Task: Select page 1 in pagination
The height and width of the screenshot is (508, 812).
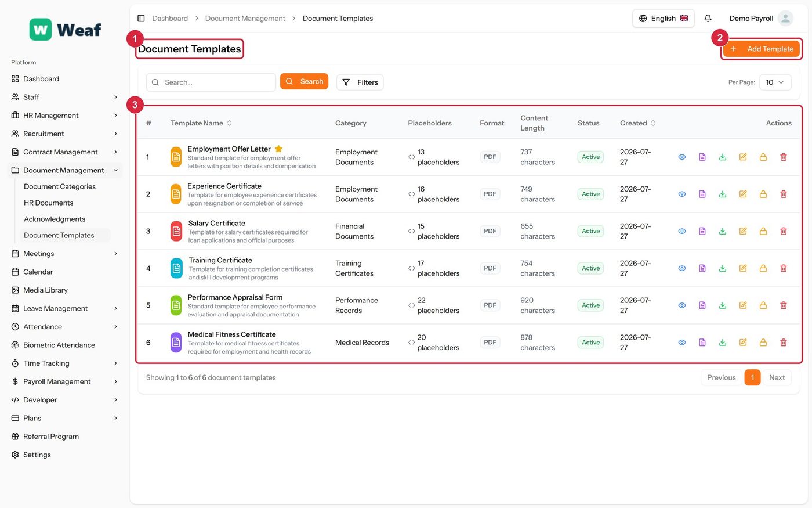Action: click(x=752, y=377)
